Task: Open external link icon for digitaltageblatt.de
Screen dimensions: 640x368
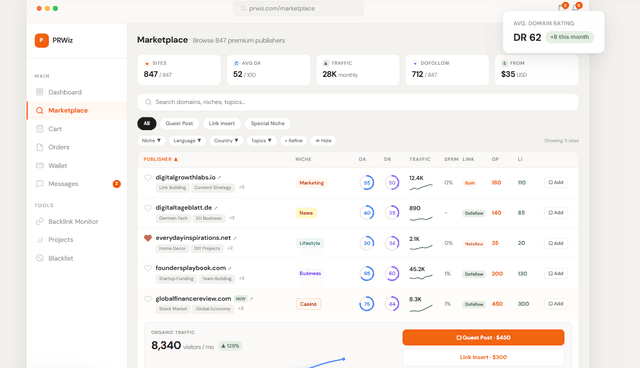Action: pyautogui.click(x=216, y=208)
